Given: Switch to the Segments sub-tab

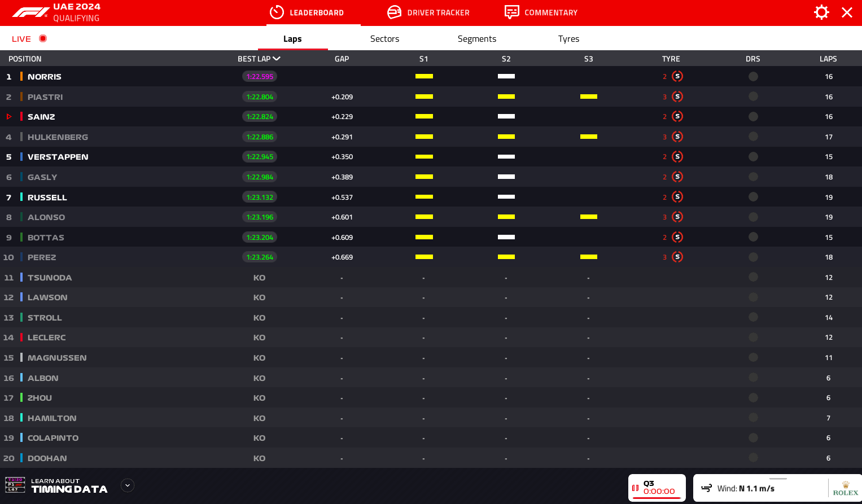Looking at the screenshot, I should 477,39.
